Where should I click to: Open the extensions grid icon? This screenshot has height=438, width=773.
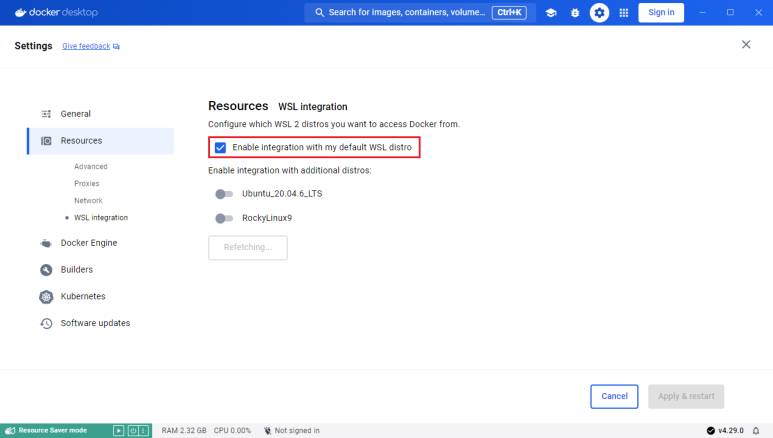(x=624, y=13)
